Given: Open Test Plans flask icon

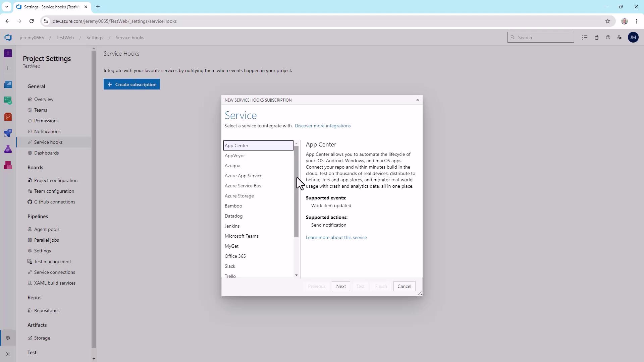Looking at the screenshot, I should [8, 149].
